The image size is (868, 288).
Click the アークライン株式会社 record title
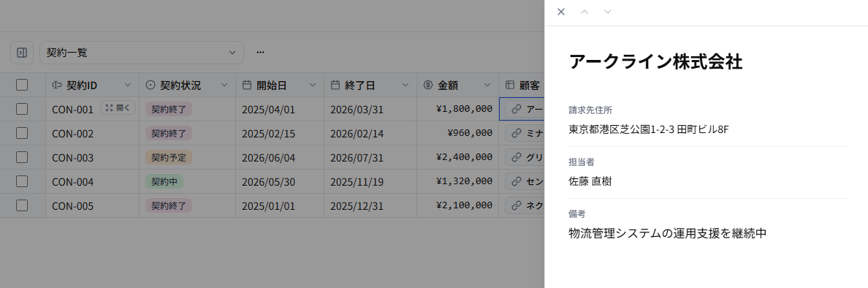click(x=655, y=62)
